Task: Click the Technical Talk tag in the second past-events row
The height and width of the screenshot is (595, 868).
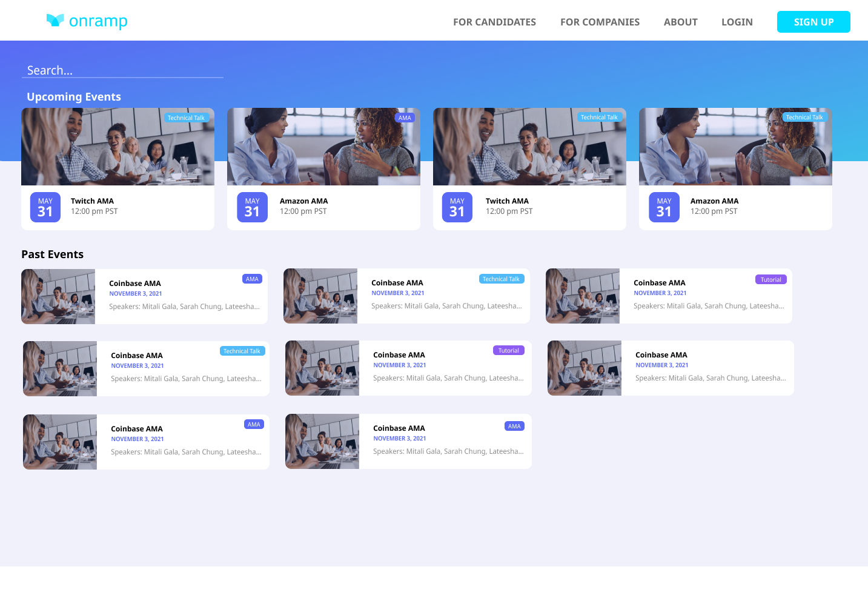Action: click(242, 351)
